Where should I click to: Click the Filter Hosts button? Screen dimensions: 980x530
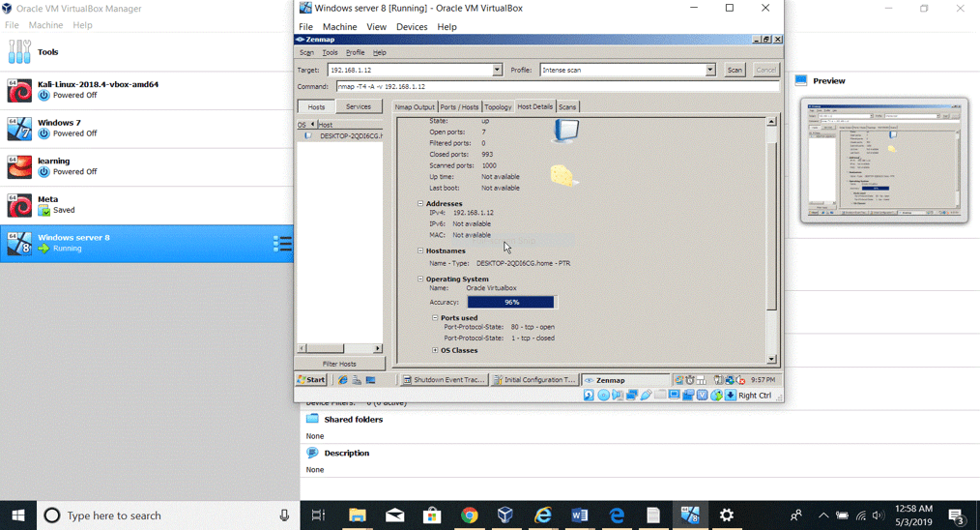tap(339, 364)
